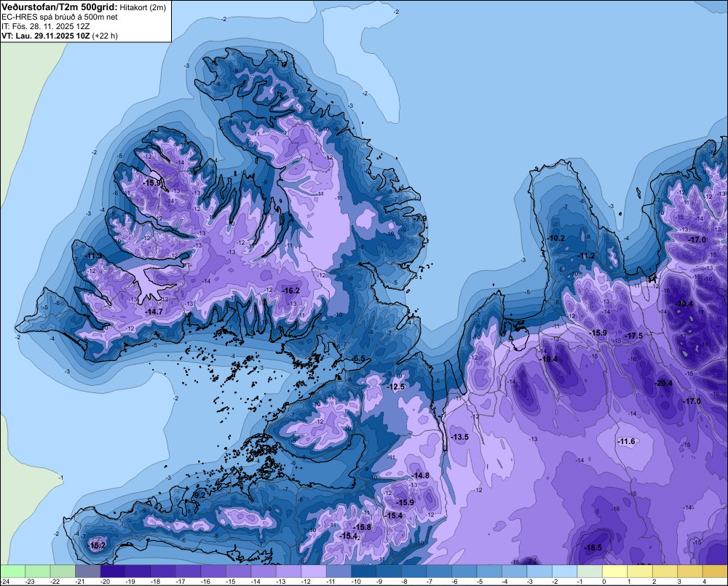Select the -9.2 temperature value
This screenshot has width=728, height=586.
pos(199,496)
